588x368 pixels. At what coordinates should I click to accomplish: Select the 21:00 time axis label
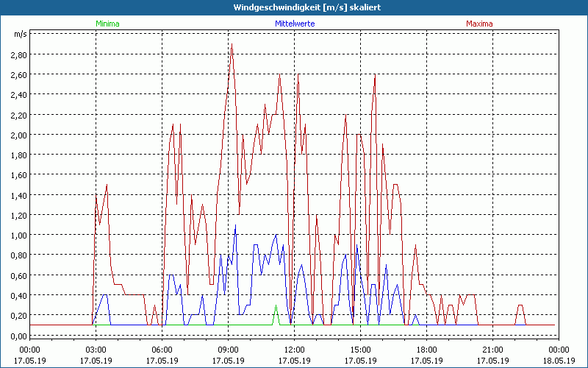[492, 350]
